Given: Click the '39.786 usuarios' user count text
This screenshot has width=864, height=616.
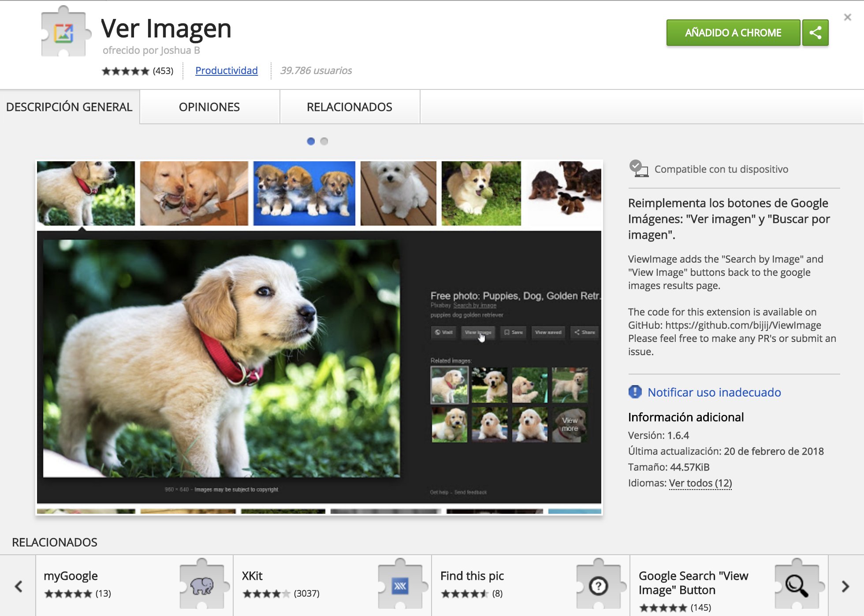Looking at the screenshot, I should (316, 71).
